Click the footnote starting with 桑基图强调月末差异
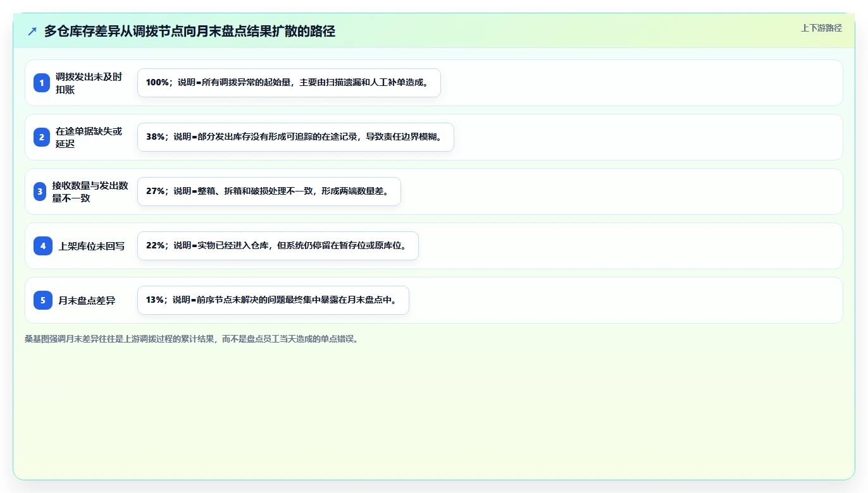 coord(192,339)
